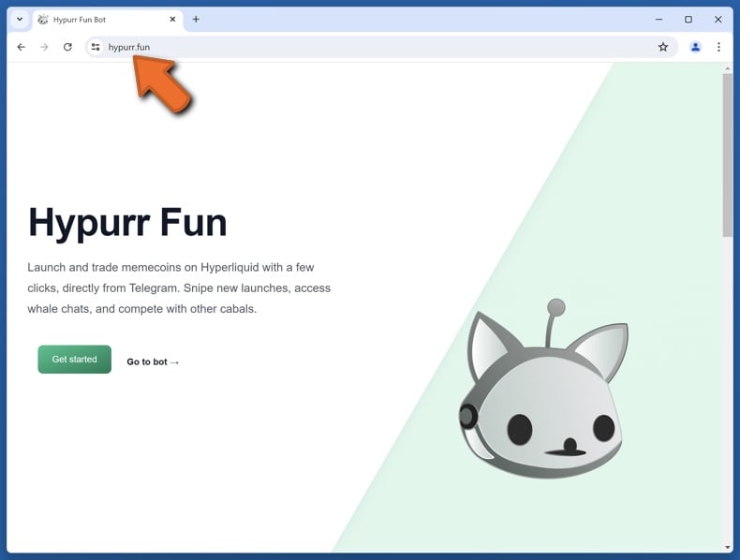Click the forward navigation arrow
The image size is (740, 560).
44,47
